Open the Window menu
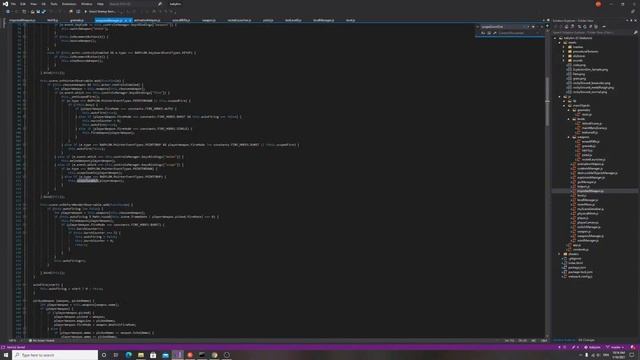Image resolution: width=640 pixels, height=360 pixels. tap(87, 4)
